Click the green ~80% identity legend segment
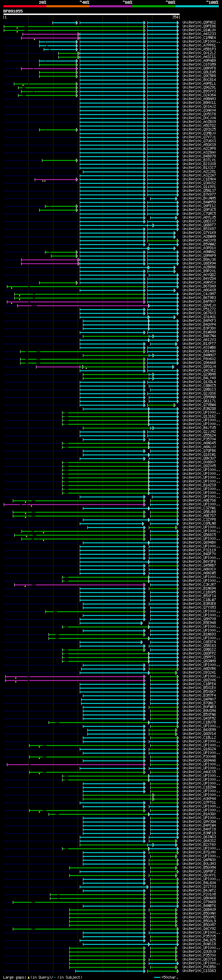The image size is (222, 980). click(x=154, y=6)
